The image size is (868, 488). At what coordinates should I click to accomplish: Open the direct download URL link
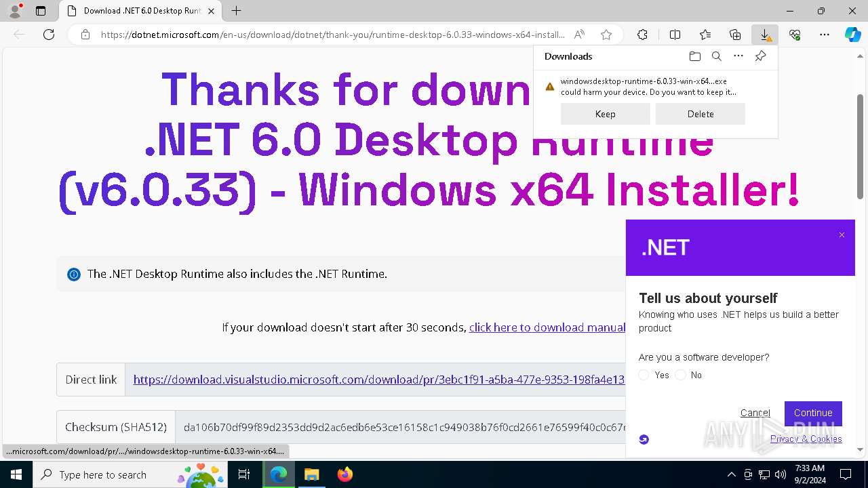point(378,380)
